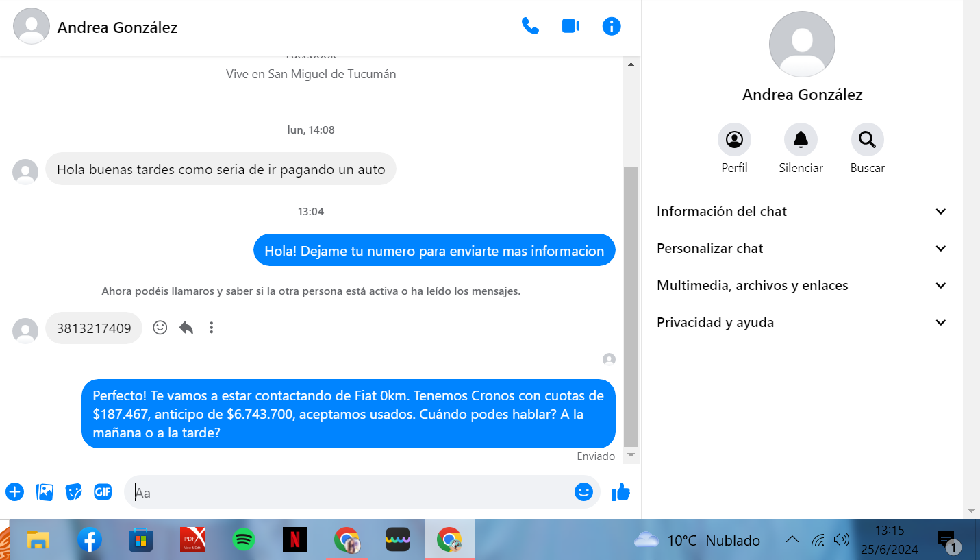
Task: Attach a photo using the image icon
Action: click(x=45, y=491)
